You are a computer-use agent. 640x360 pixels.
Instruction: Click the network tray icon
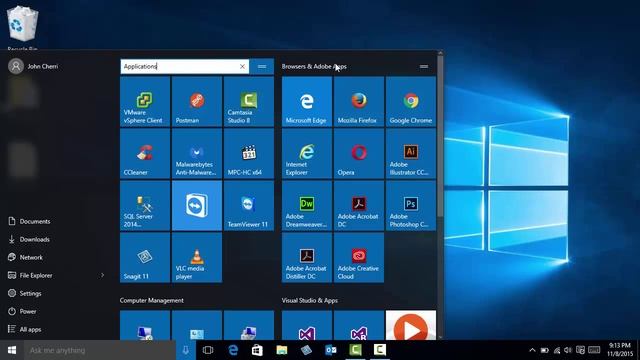556,350
